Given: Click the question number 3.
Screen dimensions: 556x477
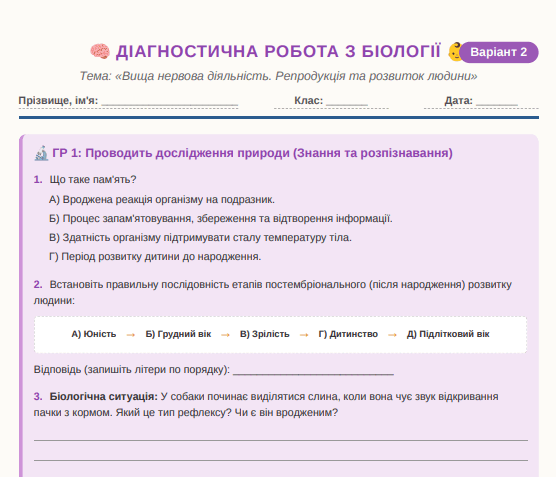Looking at the screenshot, I should (x=38, y=396).
